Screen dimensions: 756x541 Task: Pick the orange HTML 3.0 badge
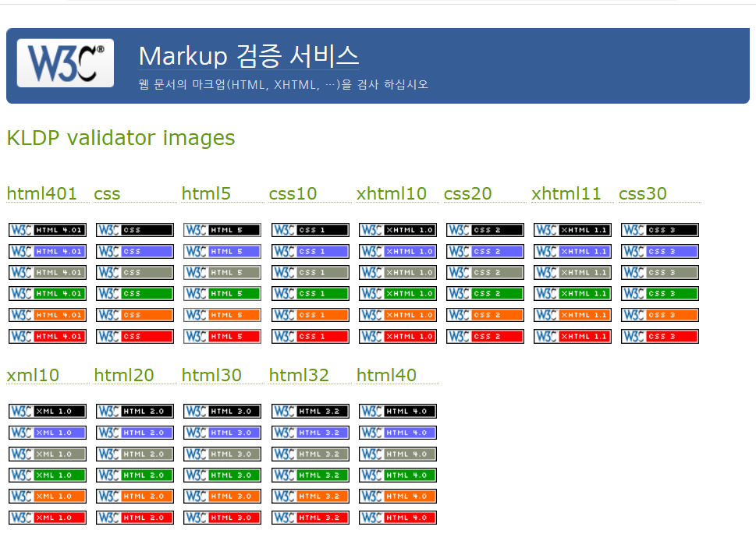[x=222, y=497]
